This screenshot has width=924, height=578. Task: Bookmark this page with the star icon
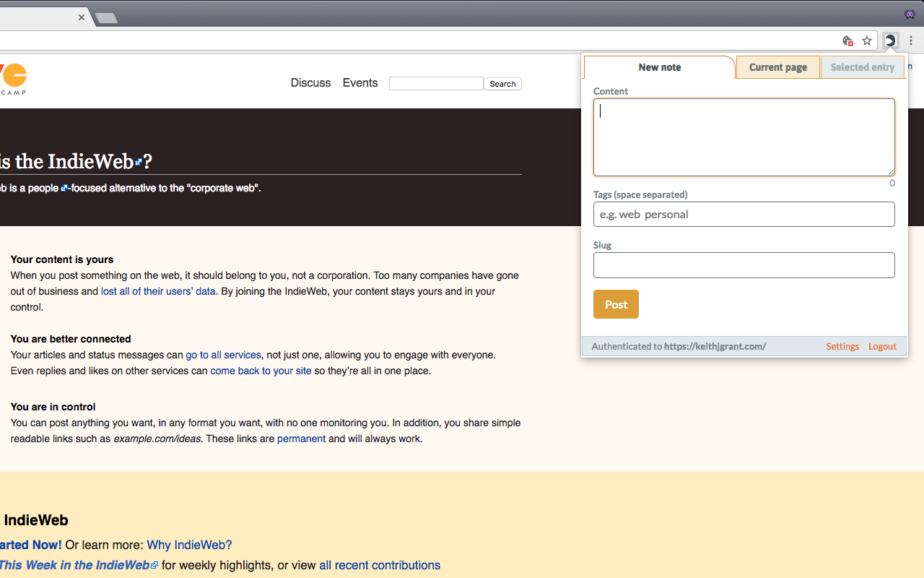click(x=867, y=40)
